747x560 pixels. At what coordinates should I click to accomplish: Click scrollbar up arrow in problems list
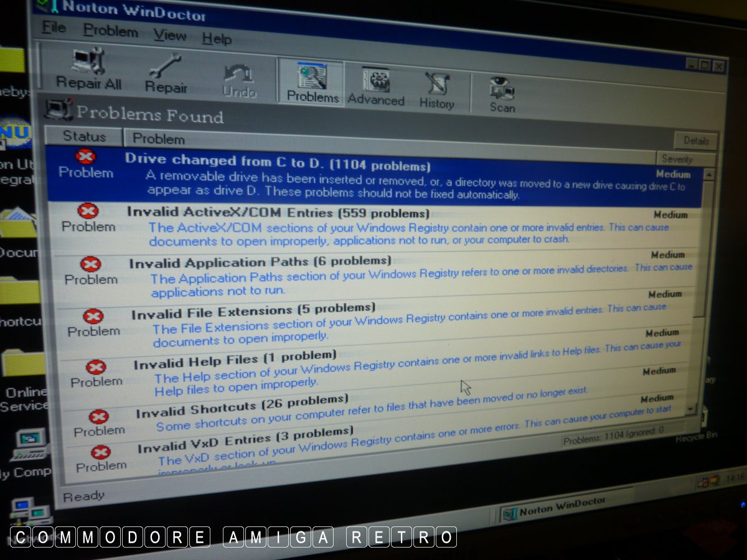pos(708,175)
